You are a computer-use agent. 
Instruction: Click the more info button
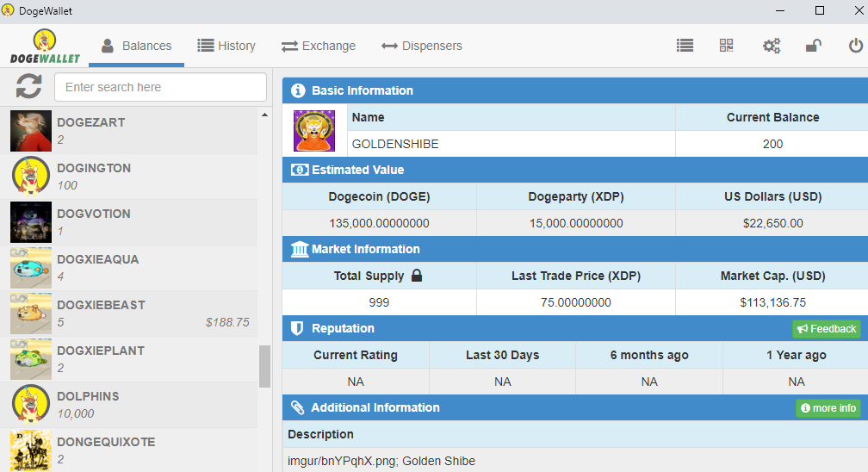(828, 407)
